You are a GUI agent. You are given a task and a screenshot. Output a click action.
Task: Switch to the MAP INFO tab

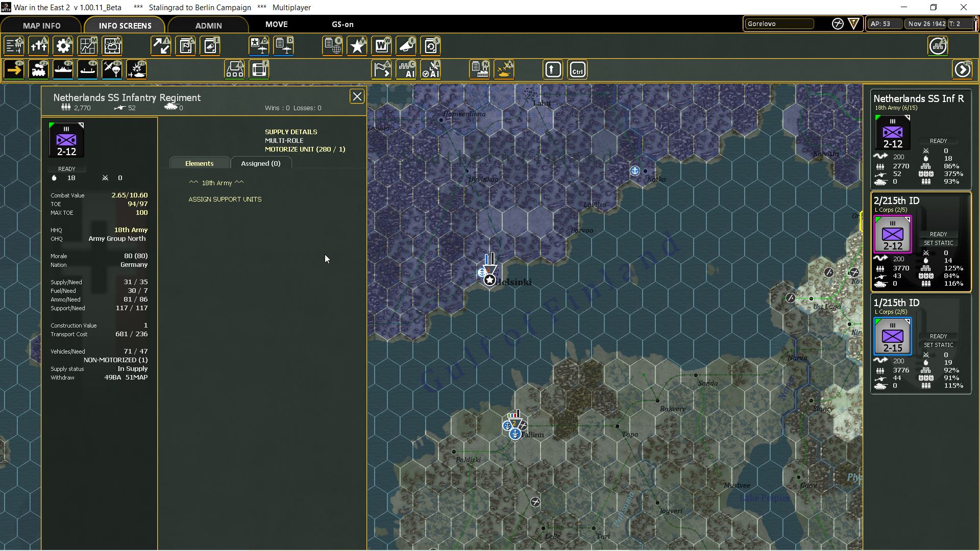point(41,26)
